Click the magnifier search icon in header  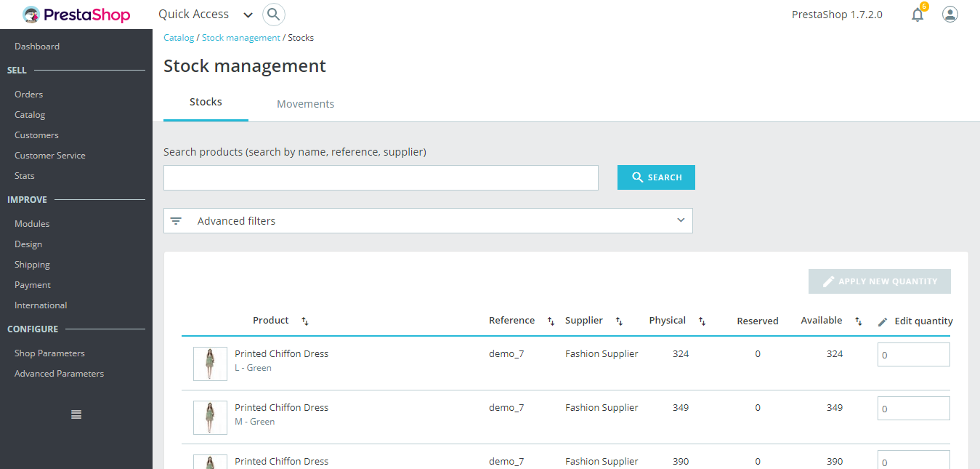273,15
